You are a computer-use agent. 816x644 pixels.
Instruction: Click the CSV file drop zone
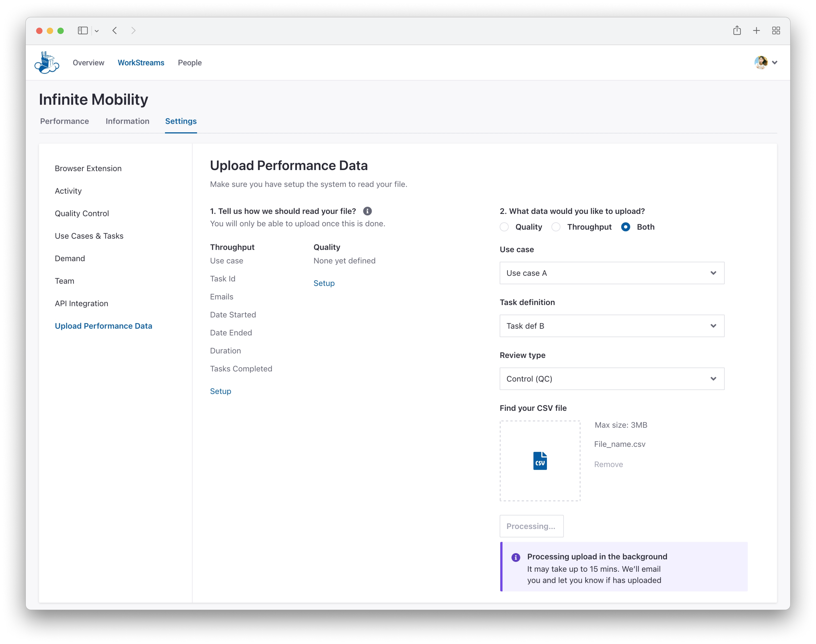(x=540, y=461)
